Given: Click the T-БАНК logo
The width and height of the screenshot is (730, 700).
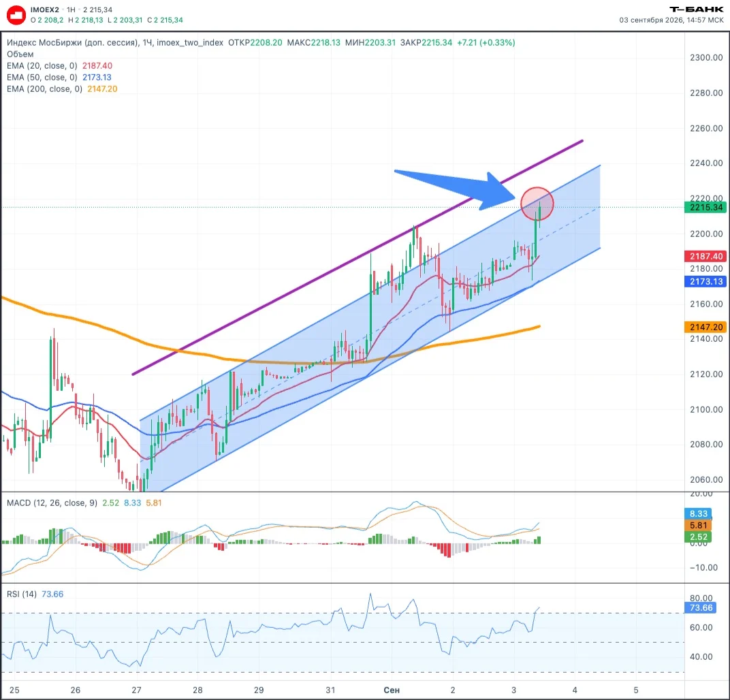Looking at the screenshot, I should point(697,10).
